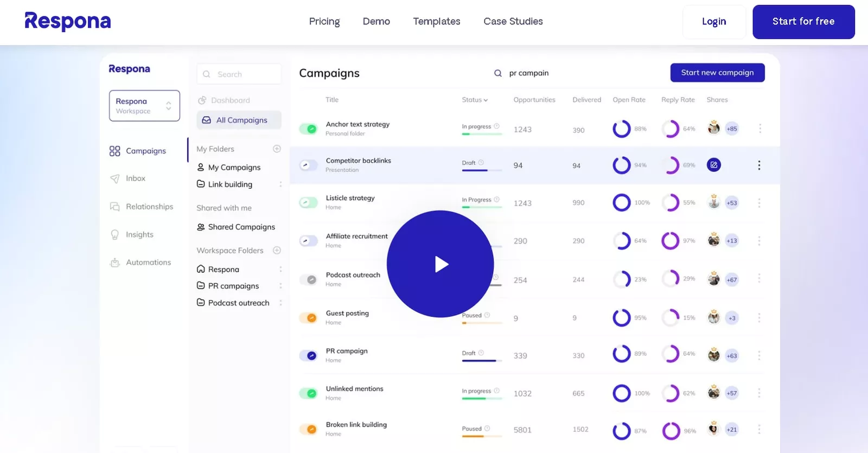Screen dimensions: 868x453
Task: Sort by the Status column dropdown
Action: 475,100
